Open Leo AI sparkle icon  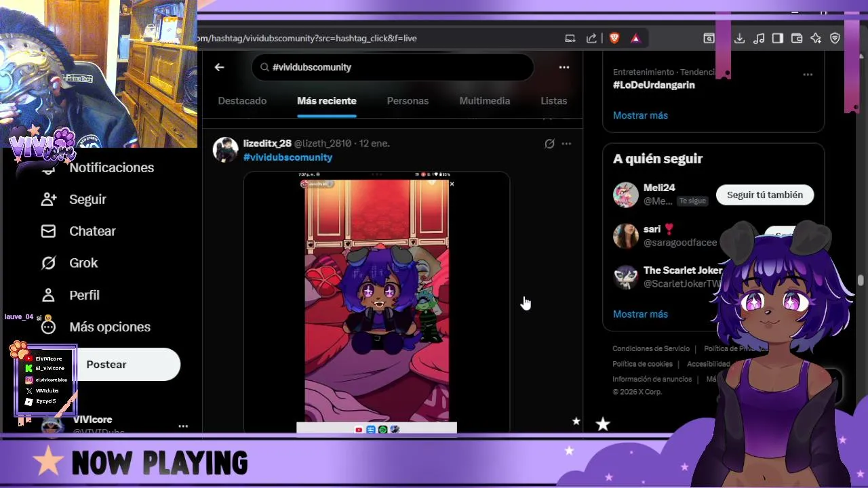pyautogui.click(x=816, y=39)
